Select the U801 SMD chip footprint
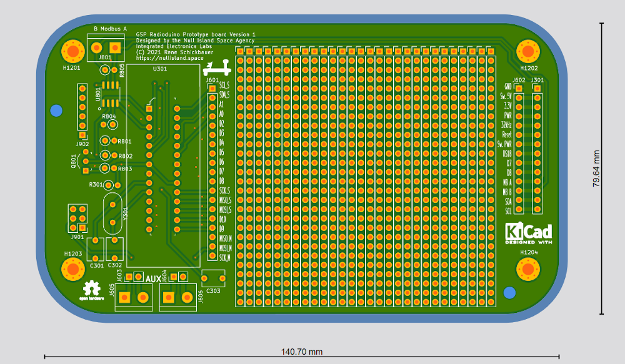The image size is (625, 364). (x=110, y=94)
